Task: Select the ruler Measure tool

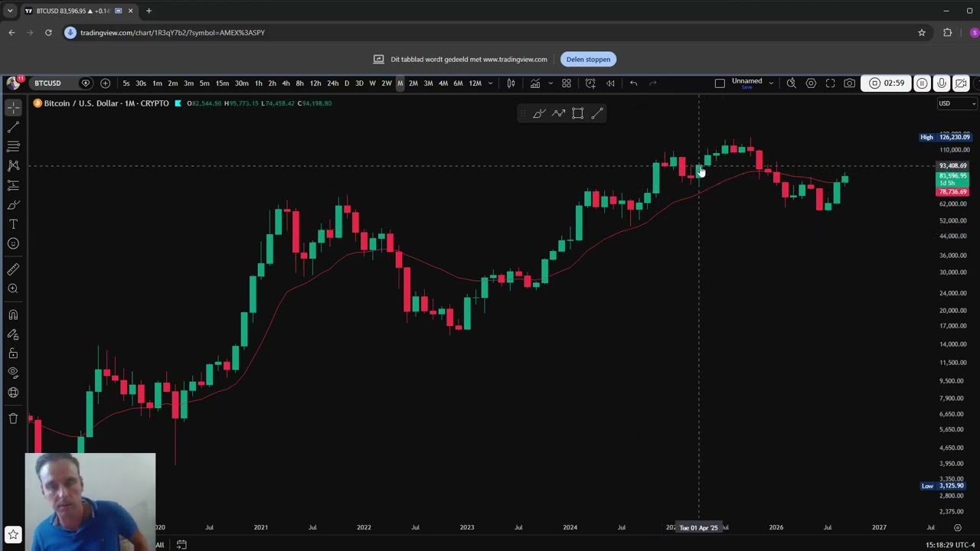Action: point(13,269)
